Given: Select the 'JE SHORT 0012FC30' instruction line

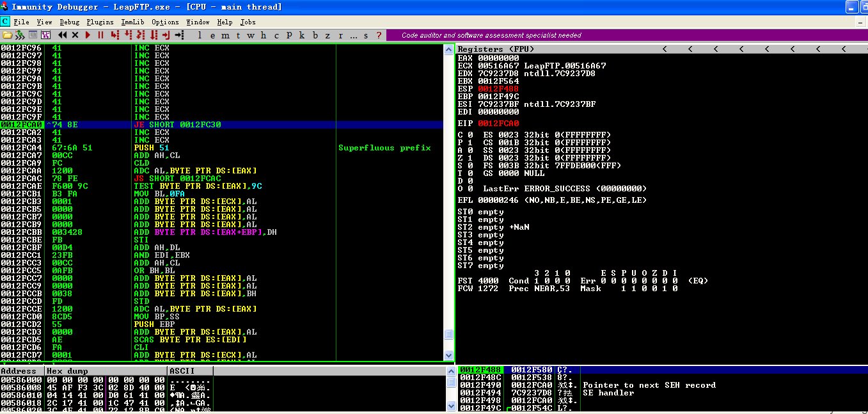Looking at the screenshot, I should pos(221,125).
